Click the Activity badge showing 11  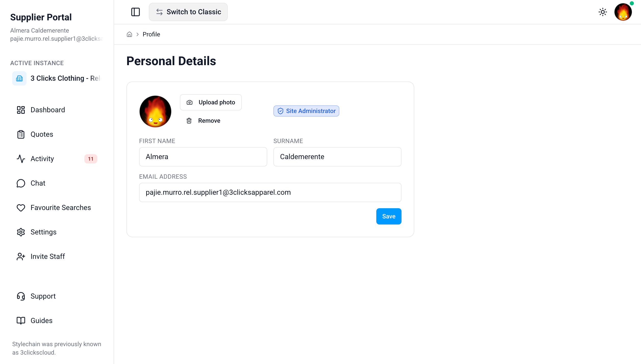click(x=91, y=159)
